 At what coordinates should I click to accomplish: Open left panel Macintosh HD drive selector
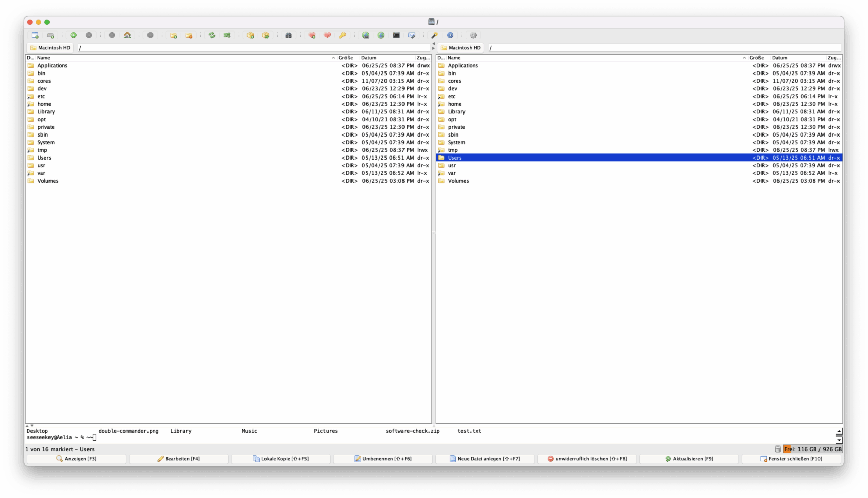(50, 48)
